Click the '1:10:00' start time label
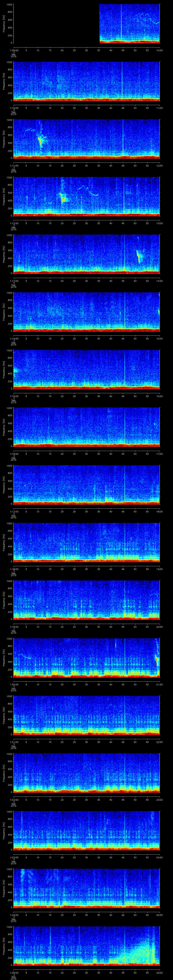Viewport: 173px width, 980px height. (14, 108)
